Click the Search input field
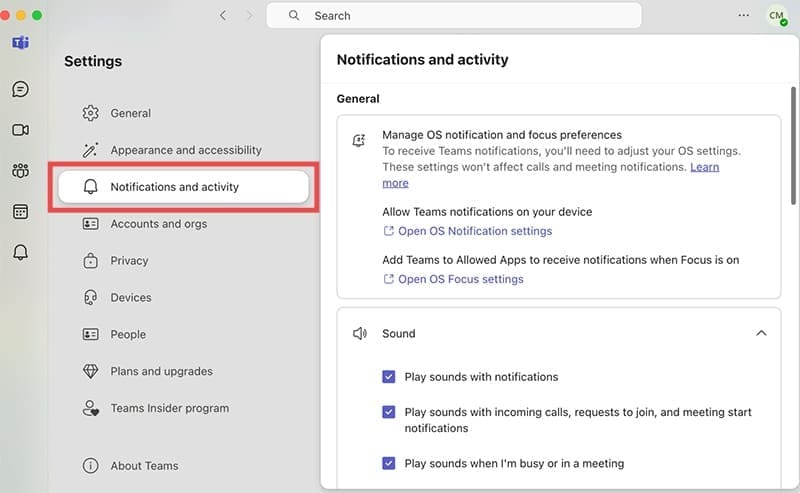 454,15
